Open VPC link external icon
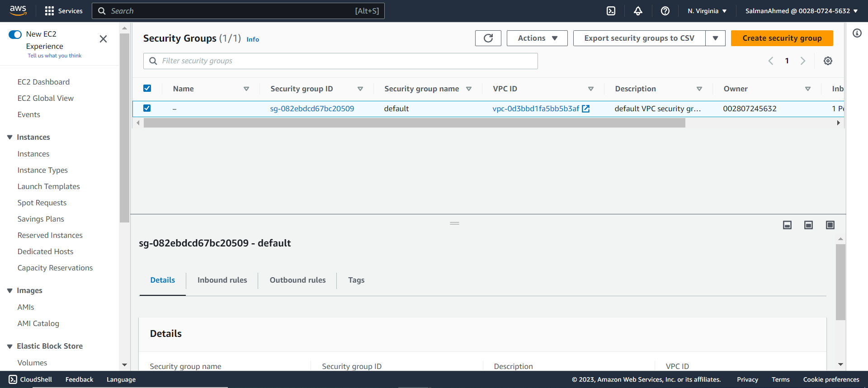Image resolution: width=868 pixels, height=388 pixels. click(x=586, y=109)
